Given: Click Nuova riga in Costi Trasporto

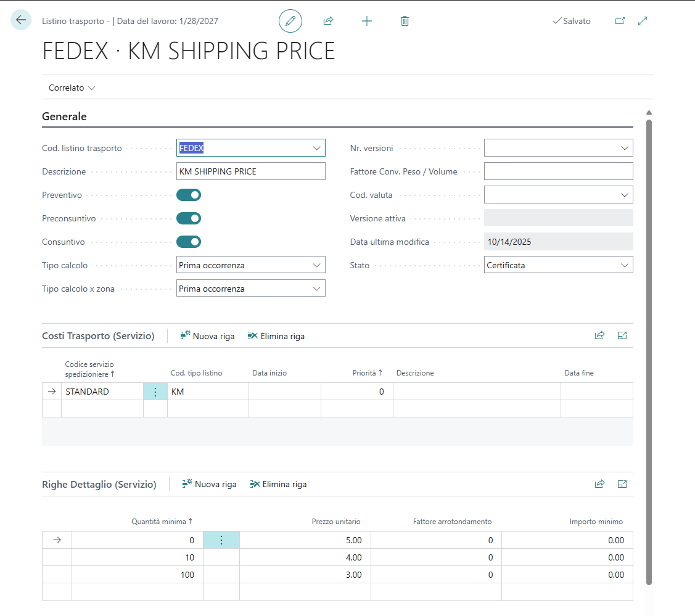Looking at the screenshot, I should 207,336.
